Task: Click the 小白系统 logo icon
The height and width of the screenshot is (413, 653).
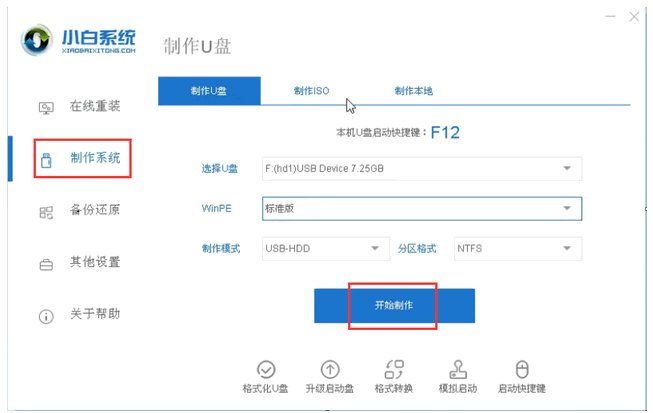Action: [37, 40]
